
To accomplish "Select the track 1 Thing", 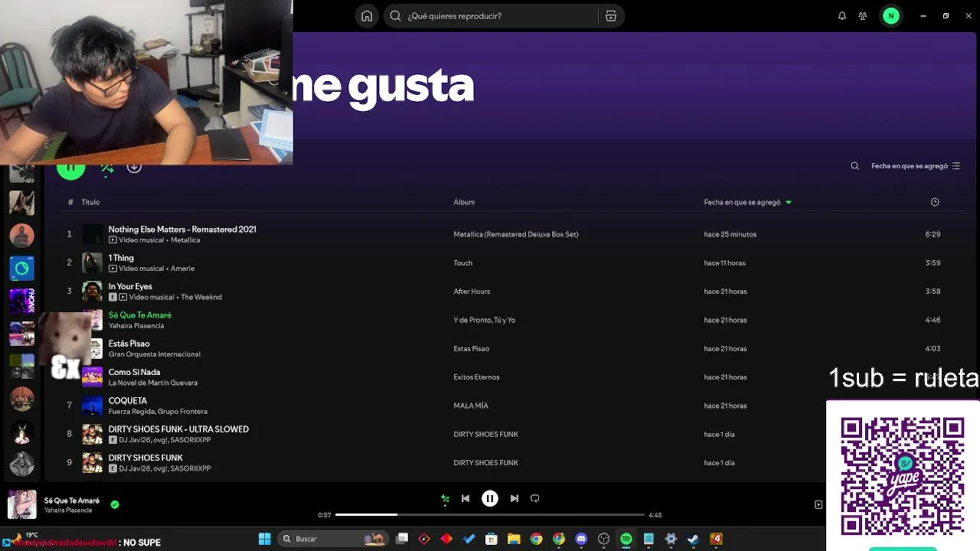I will [121, 258].
